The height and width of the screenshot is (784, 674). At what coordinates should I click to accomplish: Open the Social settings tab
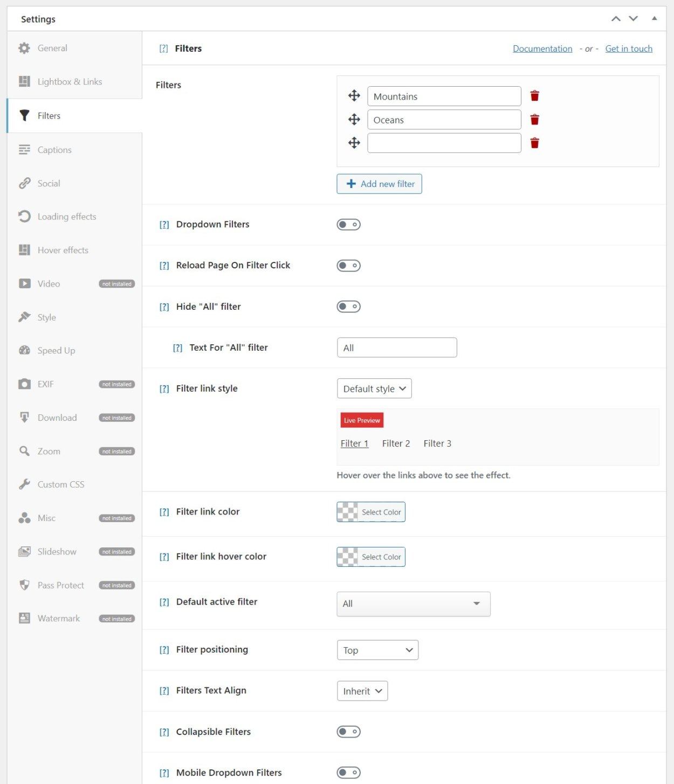74,183
